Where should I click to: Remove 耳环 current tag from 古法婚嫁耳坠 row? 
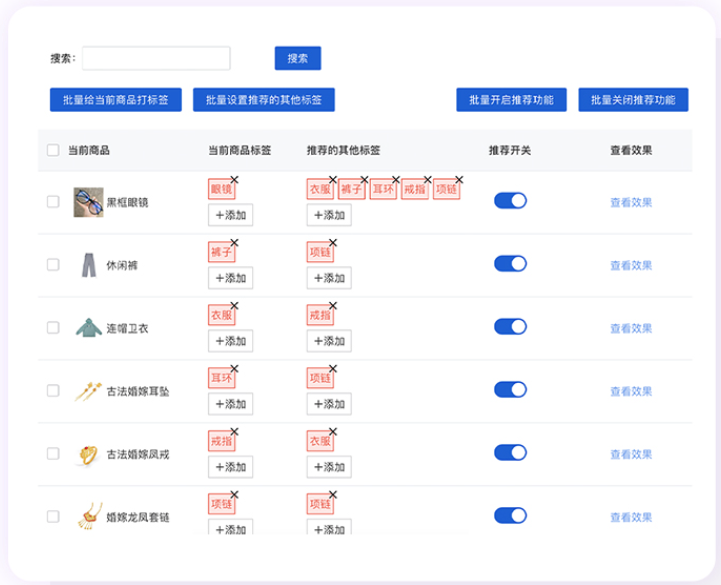point(235,369)
